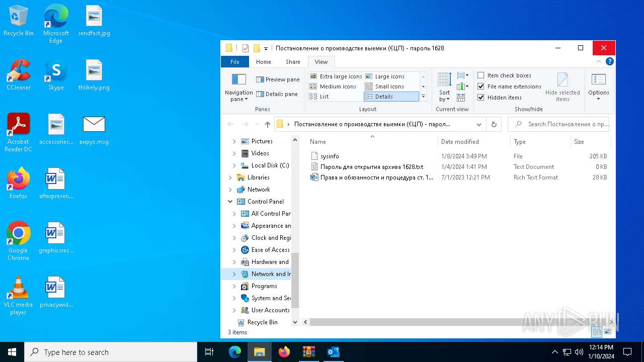Viewport: 644px width, 362px height.
Task: Open the Navigation pane menu
Action: click(x=238, y=88)
